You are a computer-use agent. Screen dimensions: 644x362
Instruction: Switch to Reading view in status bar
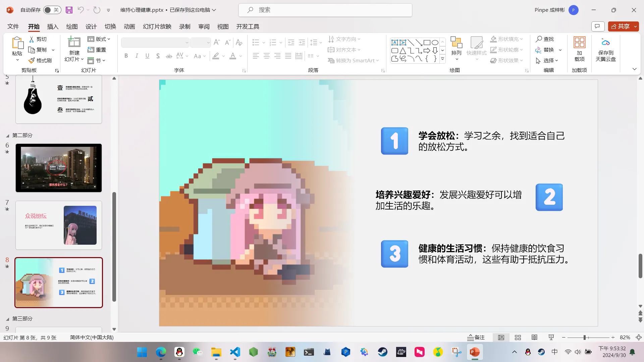coord(534,338)
